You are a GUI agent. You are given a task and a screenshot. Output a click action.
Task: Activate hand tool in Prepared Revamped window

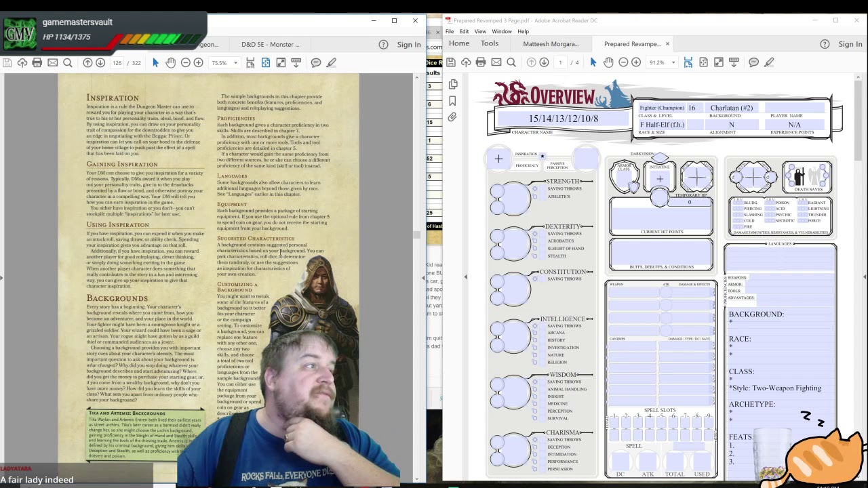pyautogui.click(x=608, y=62)
